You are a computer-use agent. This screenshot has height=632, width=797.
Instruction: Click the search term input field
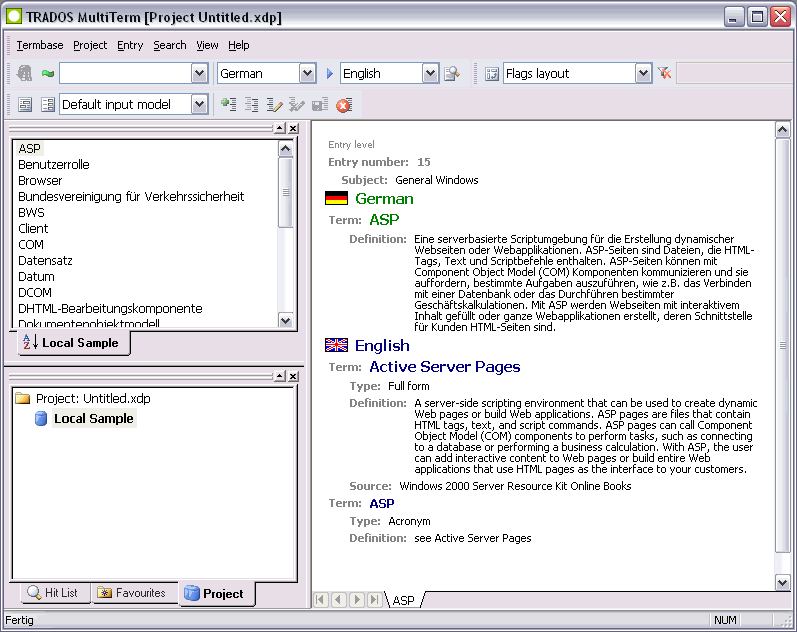coord(124,74)
